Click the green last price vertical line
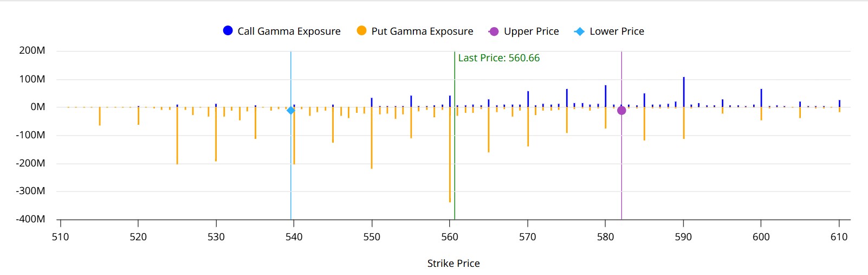 [x=455, y=163]
